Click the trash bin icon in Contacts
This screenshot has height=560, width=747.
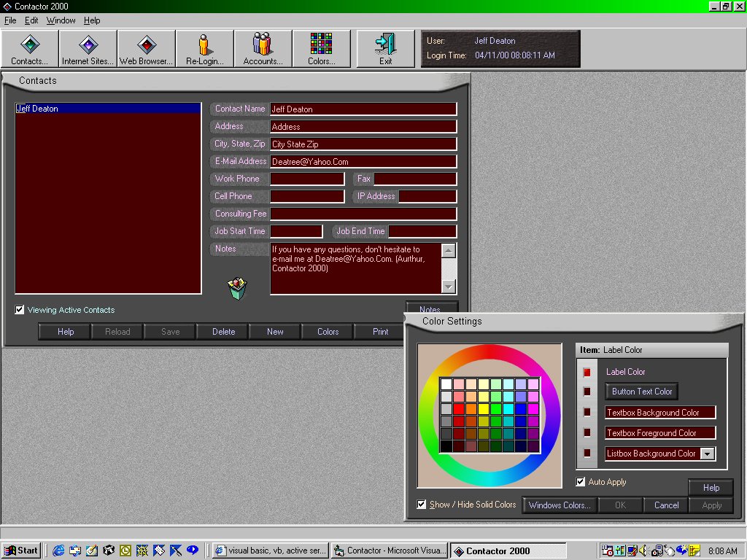[237, 289]
